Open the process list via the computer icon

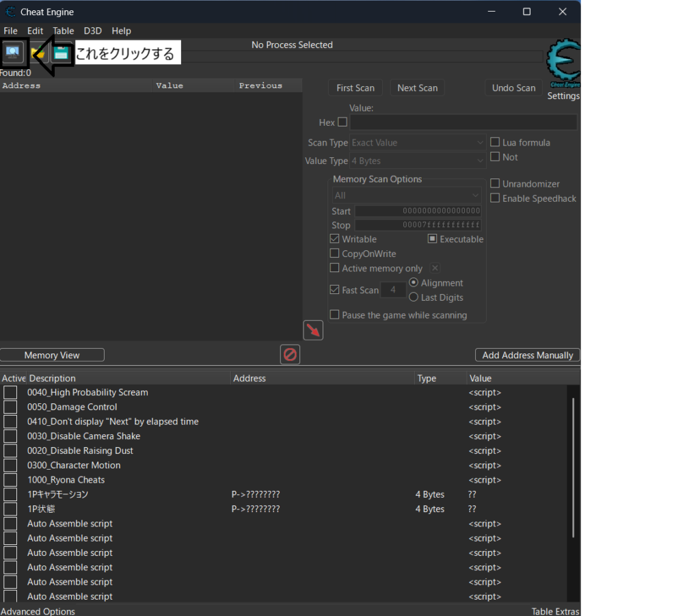(x=13, y=52)
